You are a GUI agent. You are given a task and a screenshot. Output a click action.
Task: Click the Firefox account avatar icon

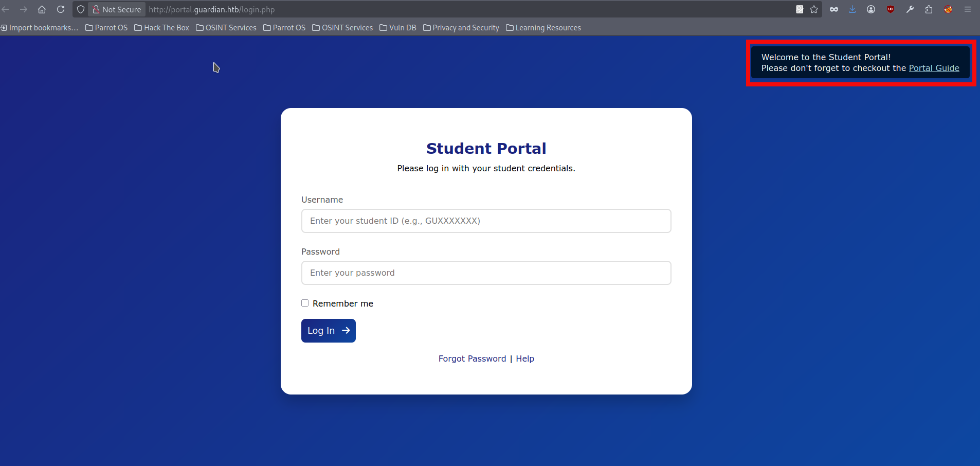coord(871,9)
